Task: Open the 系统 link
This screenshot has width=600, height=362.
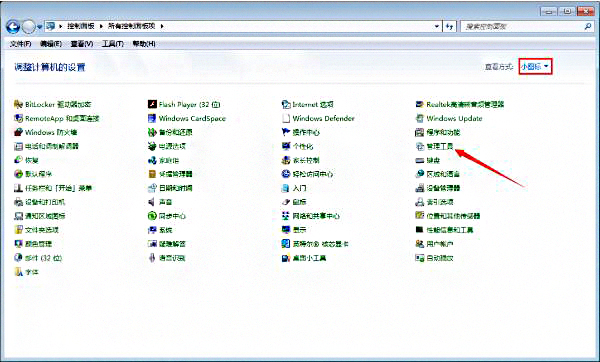Action: coord(166,230)
